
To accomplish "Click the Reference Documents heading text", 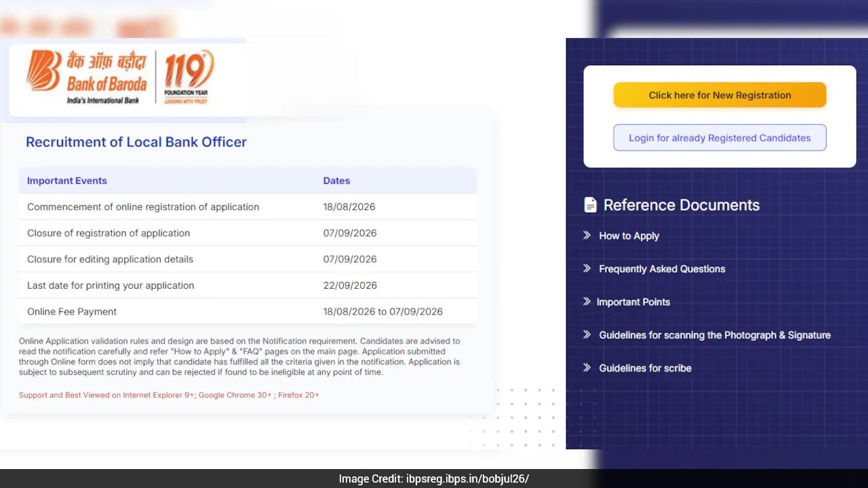I will pyautogui.click(x=682, y=205).
